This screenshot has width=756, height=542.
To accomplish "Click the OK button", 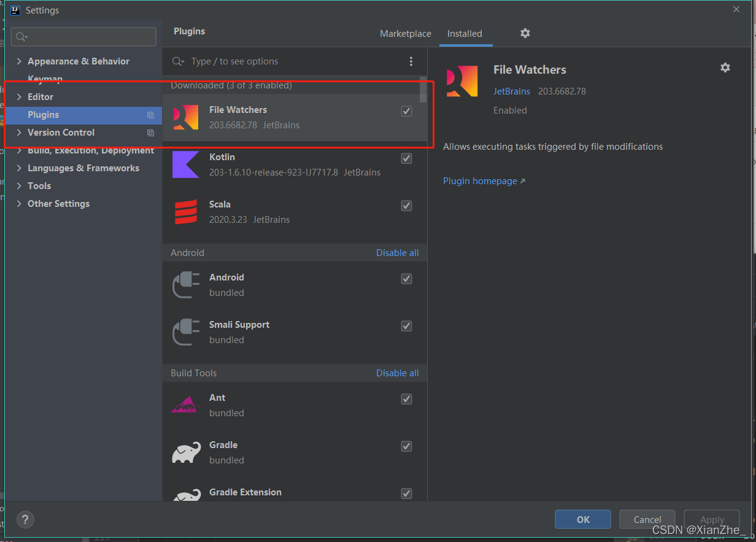I will pos(583,519).
